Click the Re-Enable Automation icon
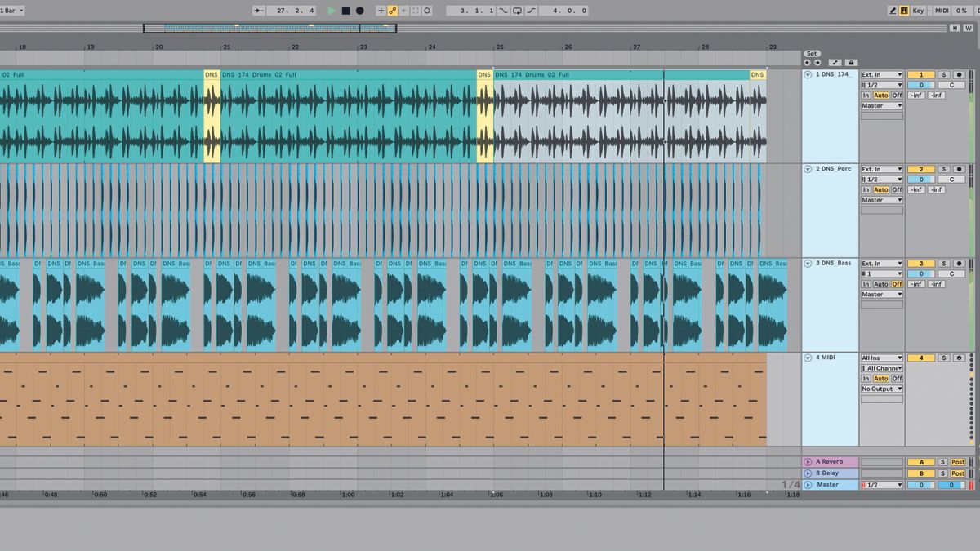 pyautogui.click(x=403, y=10)
